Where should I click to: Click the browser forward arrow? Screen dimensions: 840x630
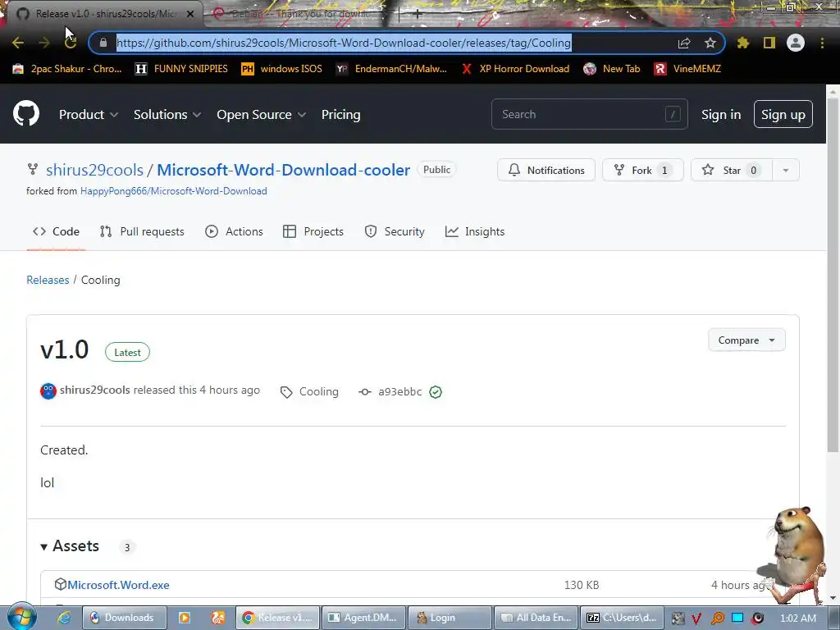pos(44,43)
